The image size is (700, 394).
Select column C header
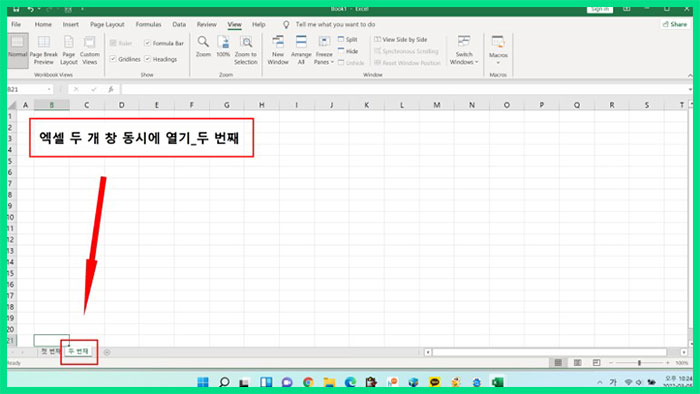tap(86, 105)
